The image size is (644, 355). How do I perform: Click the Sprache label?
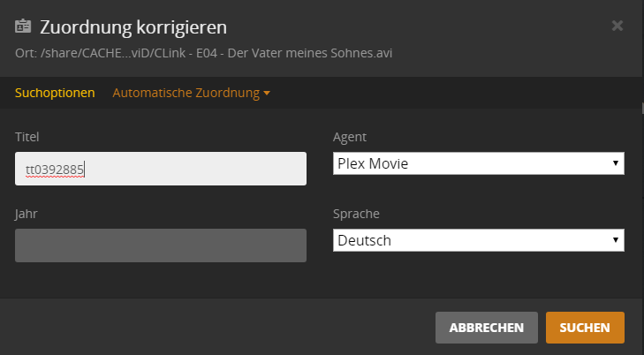click(x=354, y=214)
